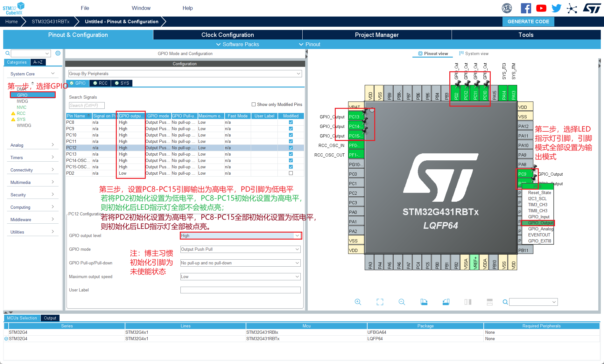Open the Group By Peripherals dropdown

(x=185, y=73)
